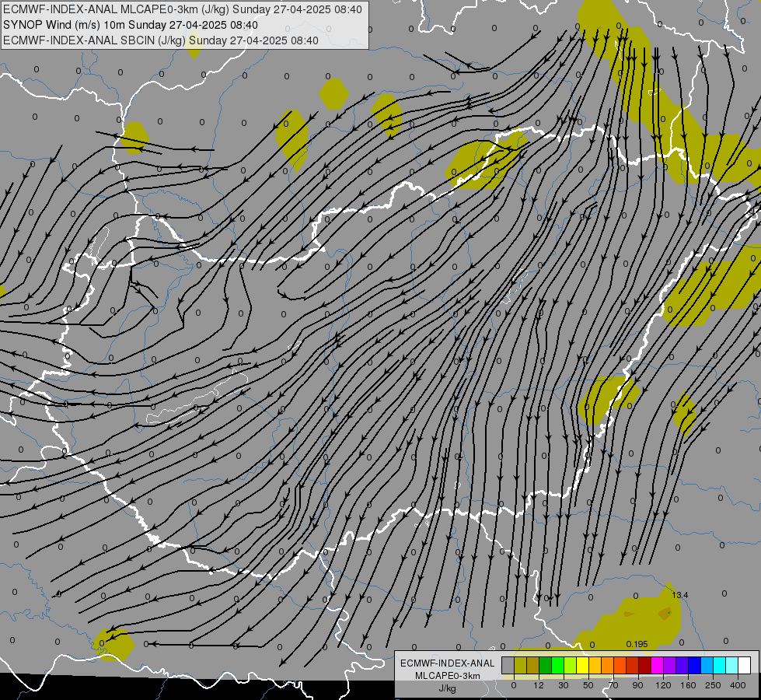
Task: Click the legend scale label 70
Action: [x=613, y=685]
